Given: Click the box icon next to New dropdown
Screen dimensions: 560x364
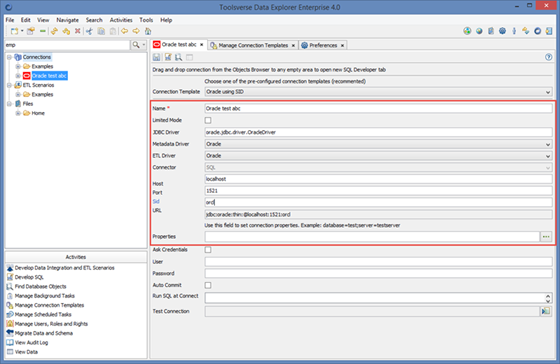Looking at the screenshot, I should [x=31, y=31].
